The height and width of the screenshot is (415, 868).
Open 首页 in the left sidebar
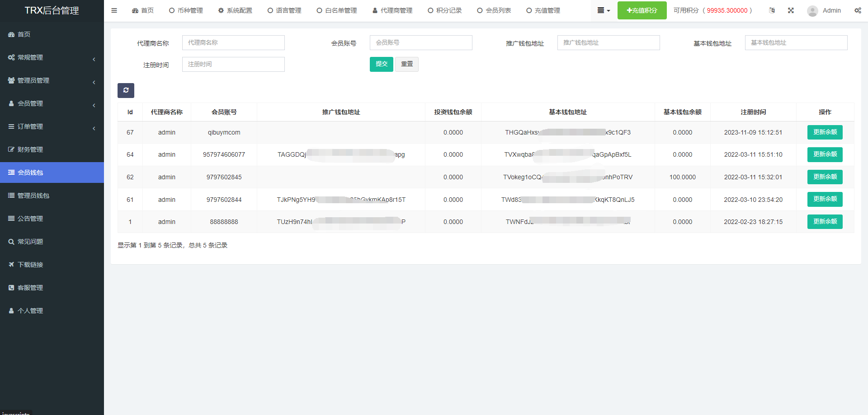(52, 34)
